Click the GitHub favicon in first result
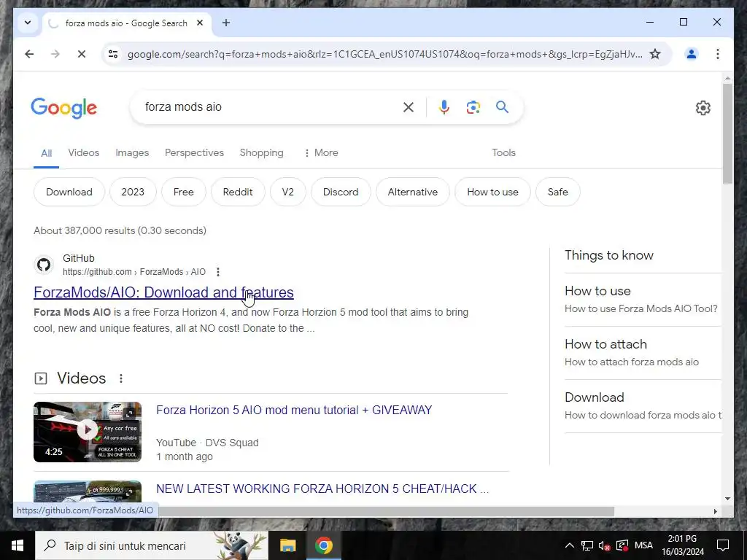 point(44,265)
